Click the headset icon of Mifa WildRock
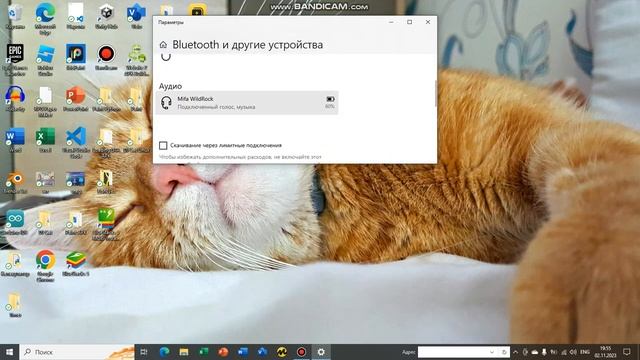 click(x=166, y=102)
